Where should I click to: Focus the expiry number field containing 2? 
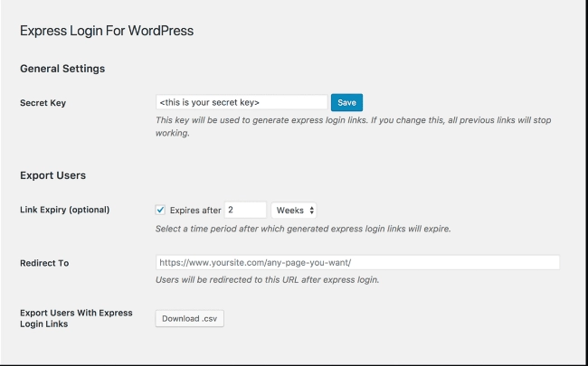pos(245,210)
